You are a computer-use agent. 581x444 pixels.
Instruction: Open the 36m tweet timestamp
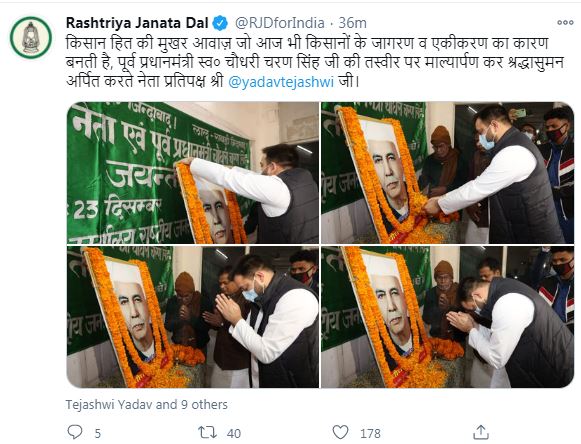352,23
